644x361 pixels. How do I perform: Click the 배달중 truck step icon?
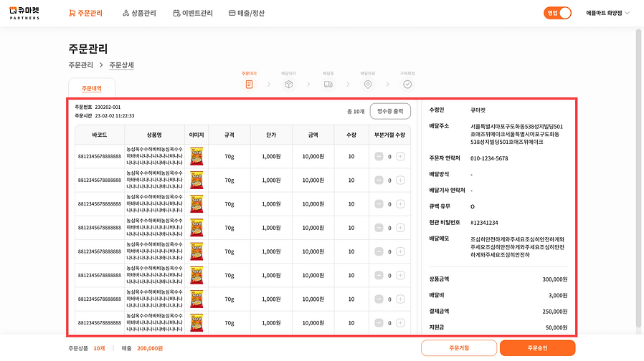click(x=328, y=84)
